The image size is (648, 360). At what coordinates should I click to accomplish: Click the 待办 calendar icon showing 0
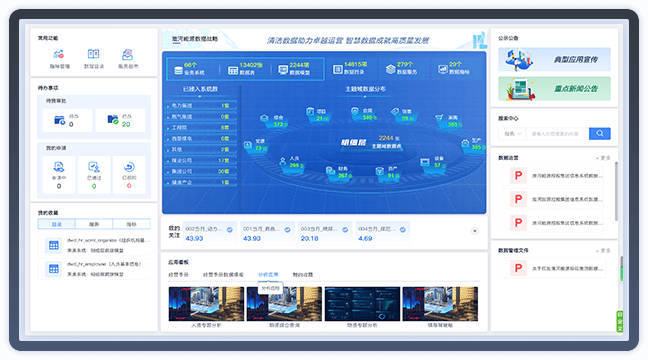click(x=60, y=120)
